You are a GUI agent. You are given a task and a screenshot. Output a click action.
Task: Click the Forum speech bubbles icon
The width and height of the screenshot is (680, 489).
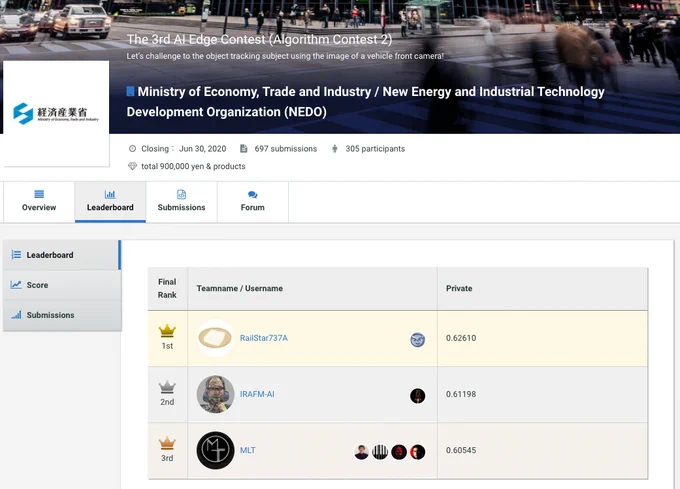pyautogui.click(x=252, y=195)
